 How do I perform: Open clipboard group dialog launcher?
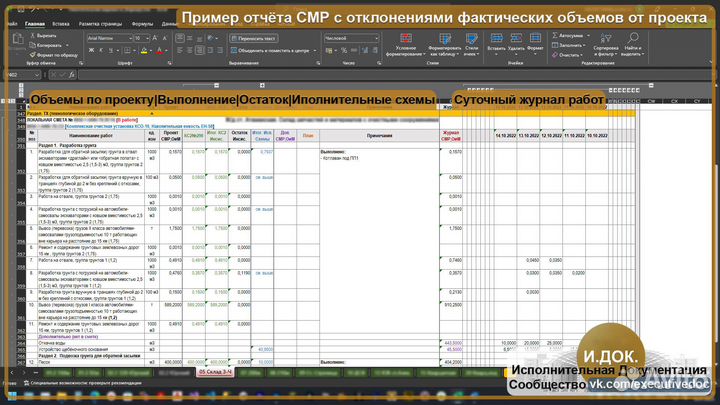click(81, 63)
